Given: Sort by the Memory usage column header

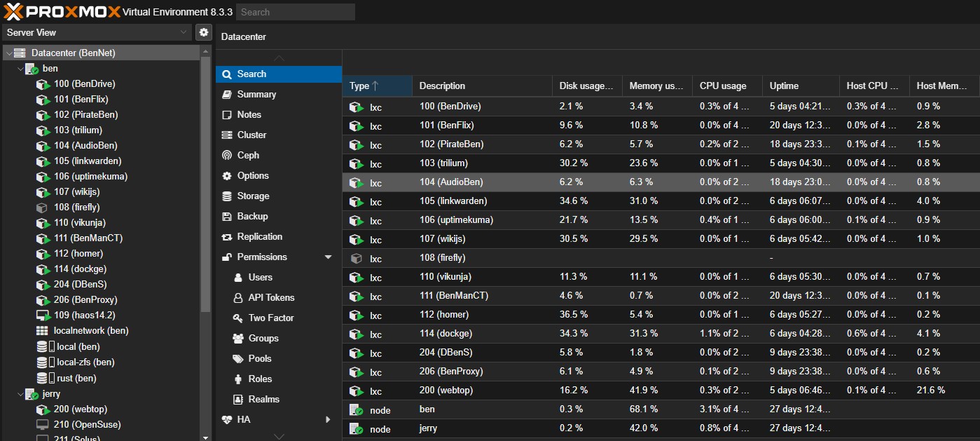Looking at the screenshot, I should click(656, 86).
